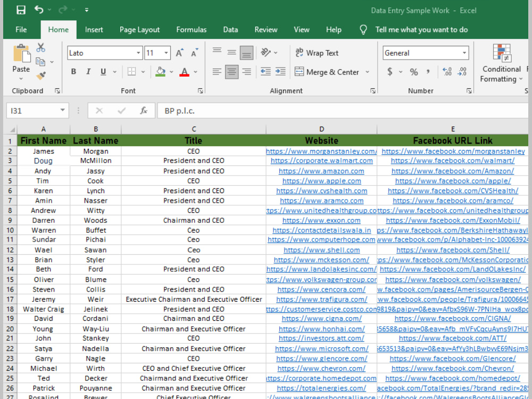Switch to the Review tab
The height and width of the screenshot is (399, 532).
coord(266,29)
